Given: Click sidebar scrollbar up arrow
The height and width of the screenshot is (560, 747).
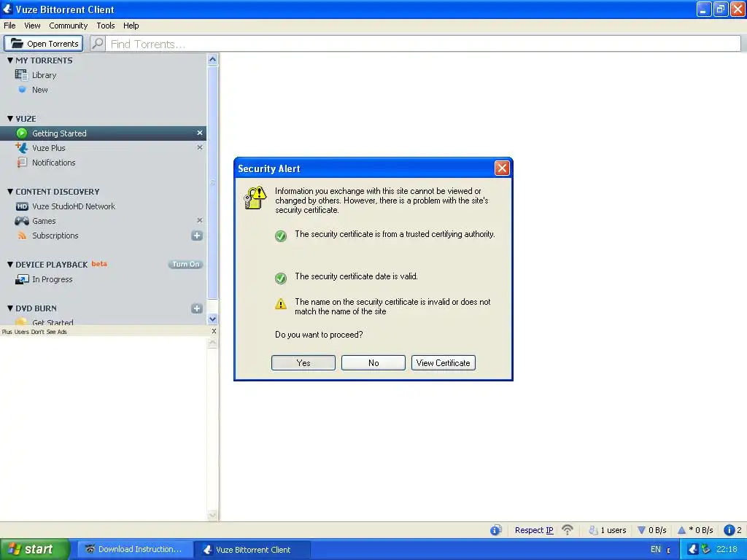Looking at the screenshot, I should (212, 60).
